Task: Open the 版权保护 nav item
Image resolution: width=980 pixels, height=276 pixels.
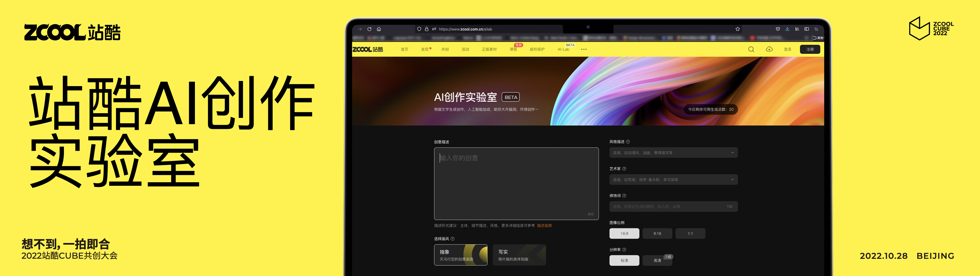Action: [x=537, y=50]
